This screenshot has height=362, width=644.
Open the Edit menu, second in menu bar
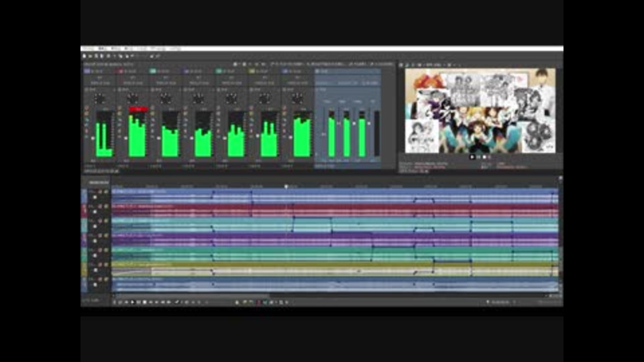tap(103, 49)
